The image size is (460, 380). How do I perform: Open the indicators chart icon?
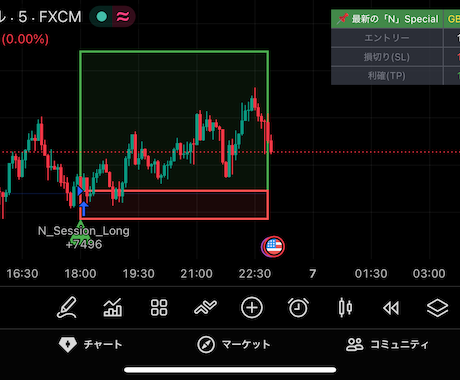click(x=113, y=307)
